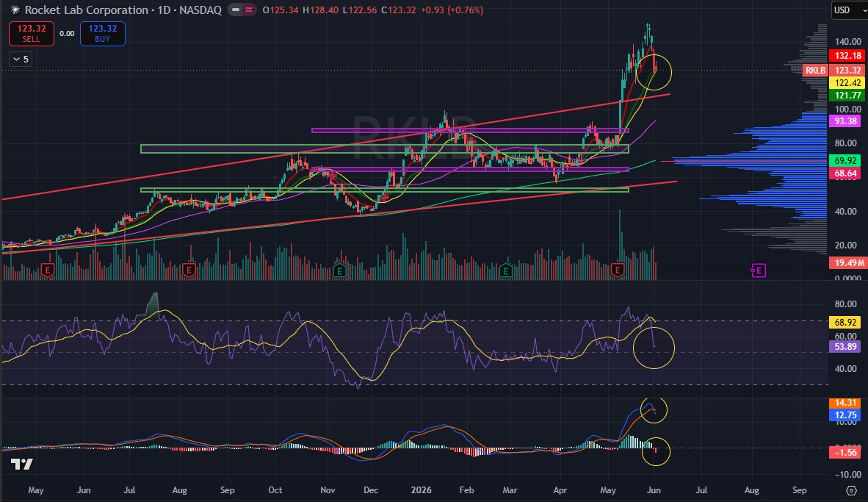This screenshot has width=868, height=502.
Task: Click the orange 14.31 MACD signal label
Action: pyautogui.click(x=845, y=403)
